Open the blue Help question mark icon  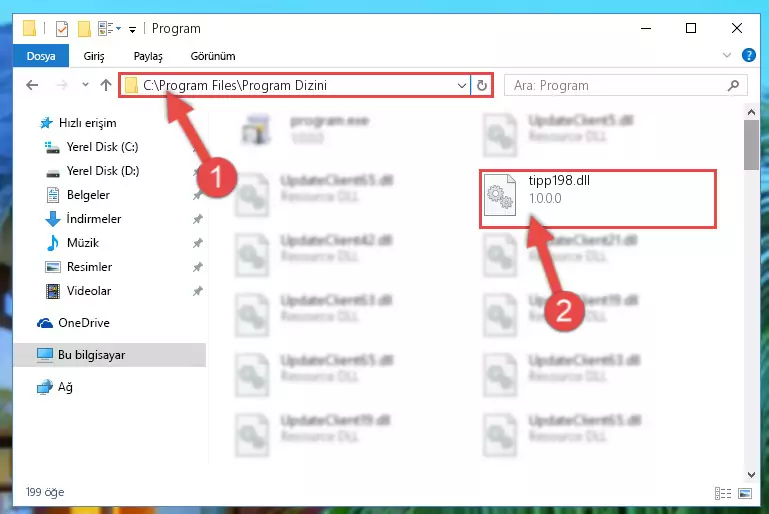click(748, 55)
